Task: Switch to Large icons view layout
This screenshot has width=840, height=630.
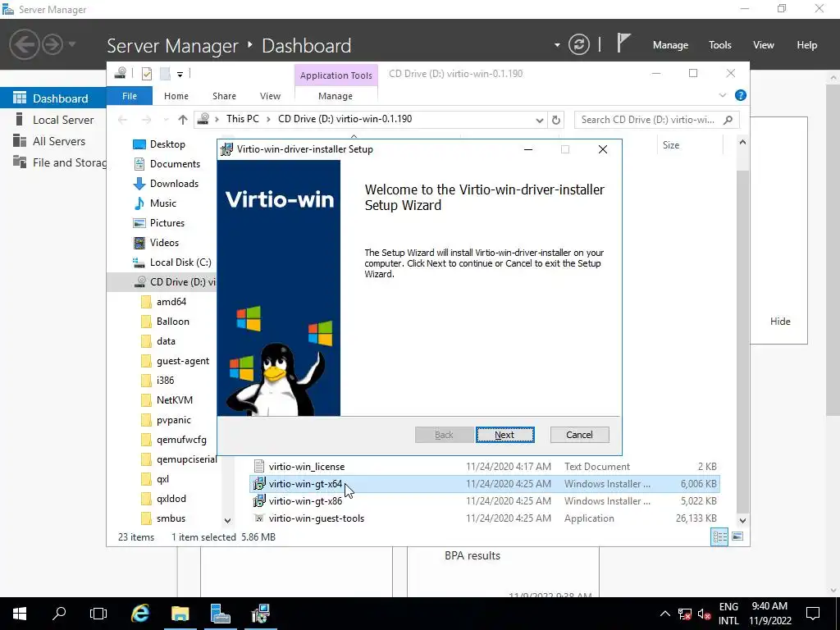Action: (737, 536)
